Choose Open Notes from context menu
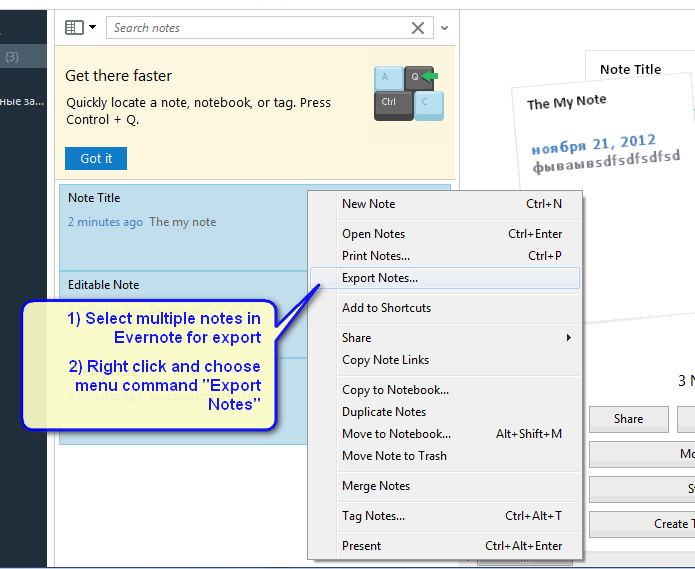 point(445,234)
